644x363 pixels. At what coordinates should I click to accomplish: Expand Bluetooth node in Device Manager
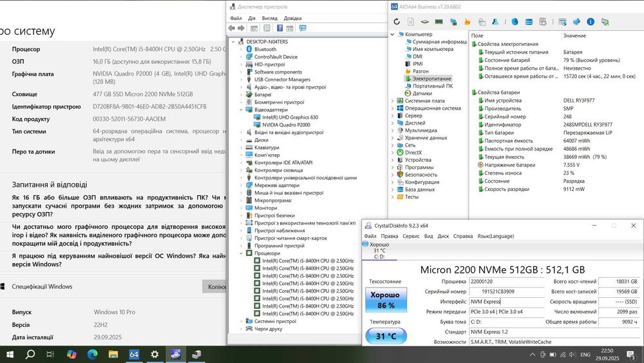coord(241,49)
